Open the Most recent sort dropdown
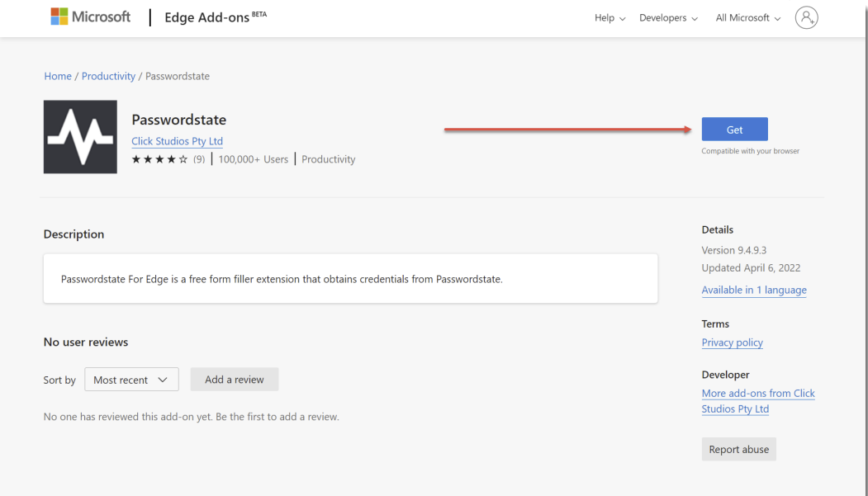The image size is (868, 496). [x=131, y=380]
